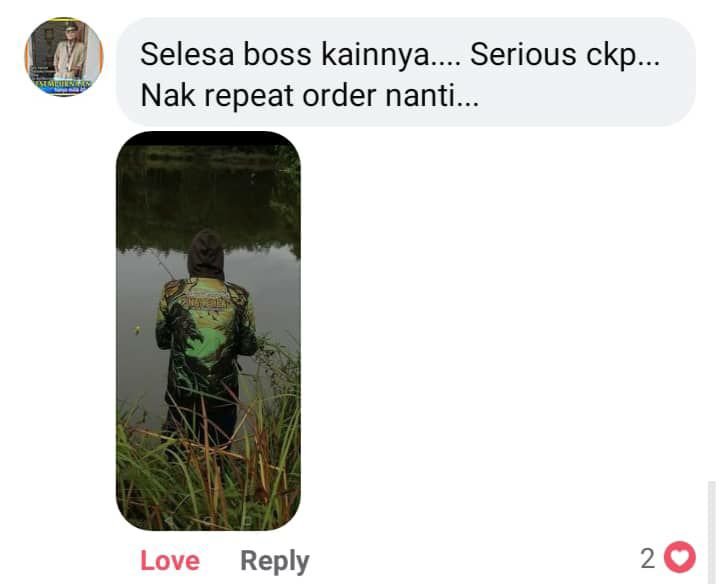
Task: Click the hooded head in the photo
Action: pyautogui.click(x=206, y=254)
